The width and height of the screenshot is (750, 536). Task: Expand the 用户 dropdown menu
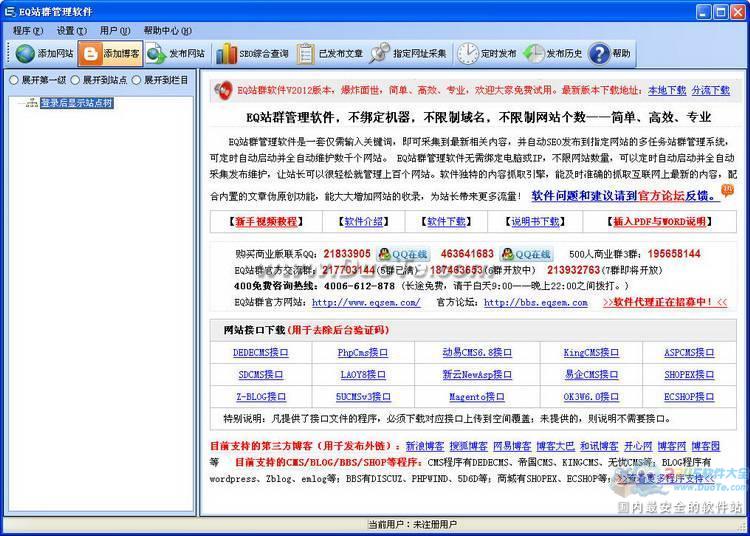pos(113,31)
